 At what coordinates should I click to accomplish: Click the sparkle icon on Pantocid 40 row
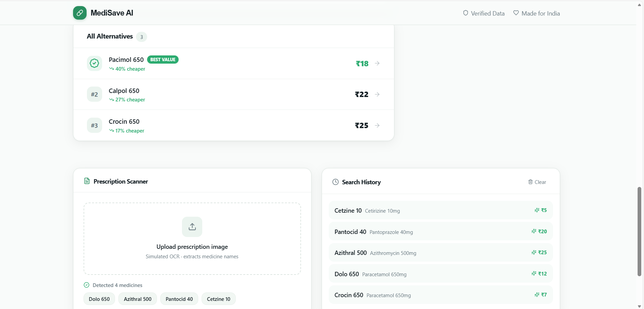click(x=534, y=231)
